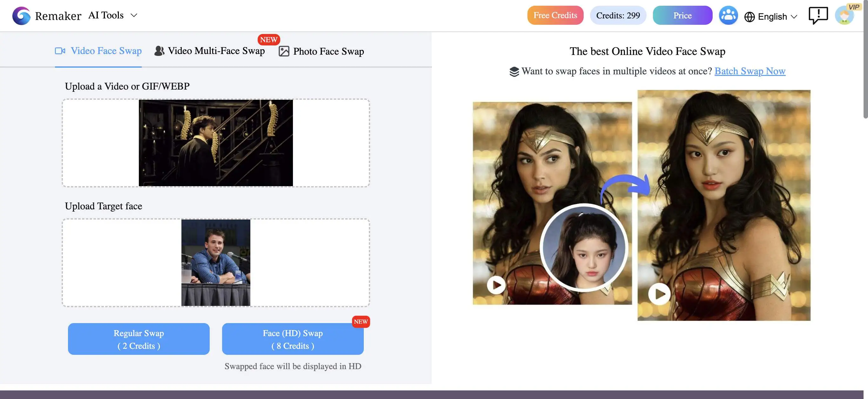Open the community group icon
Image resolution: width=868 pixels, height=399 pixels.
(728, 15)
